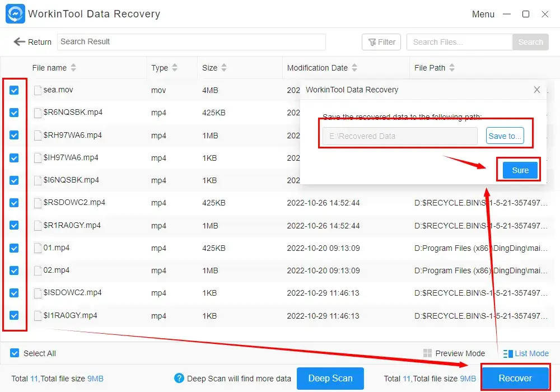Click file icon of $R1RA0GY.mp4
This screenshot has width=560, height=392.
tap(38, 225)
